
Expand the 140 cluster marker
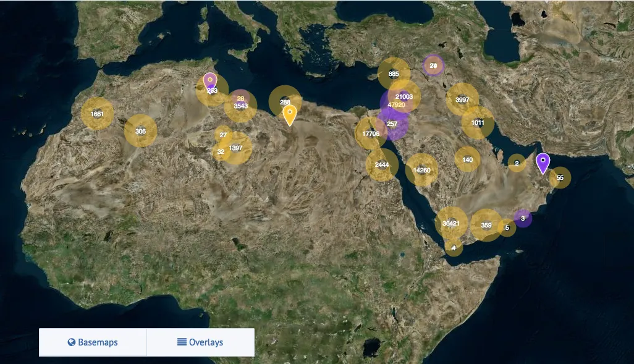[467, 159]
